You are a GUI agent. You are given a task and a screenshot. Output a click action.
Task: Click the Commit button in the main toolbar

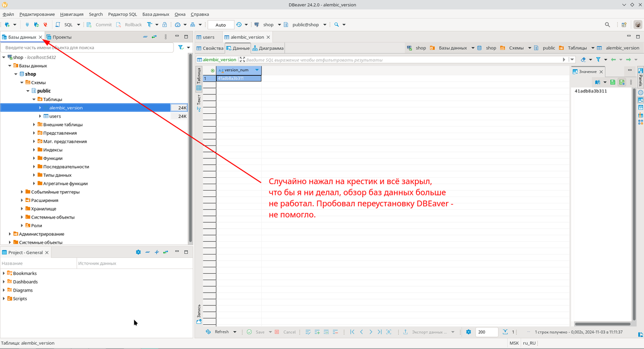click(x=99, y=25)
